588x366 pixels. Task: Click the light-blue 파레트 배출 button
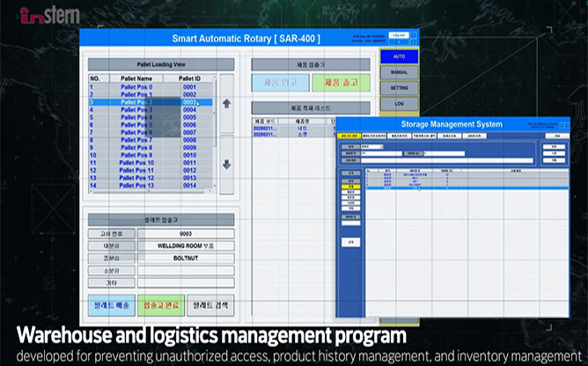[x=112, y=305]
